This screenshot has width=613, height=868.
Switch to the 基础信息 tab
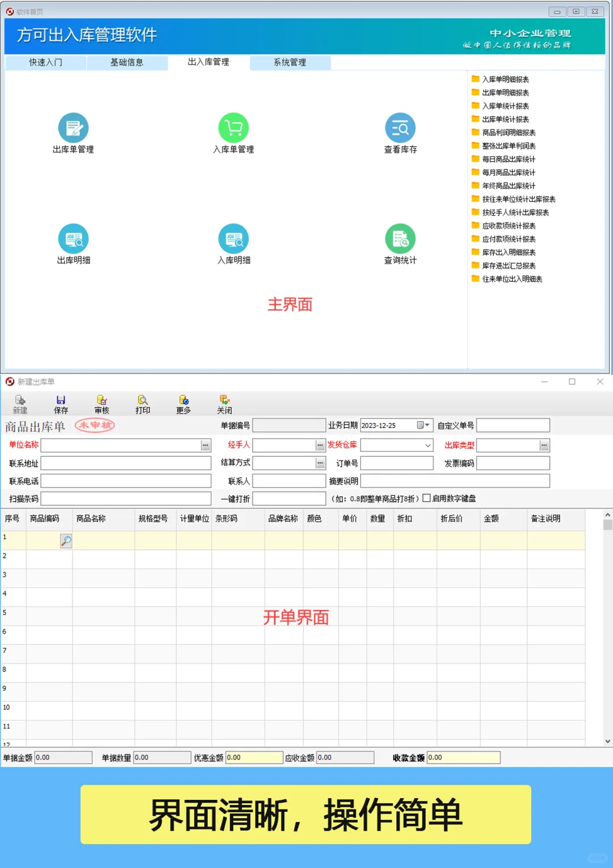127,62
